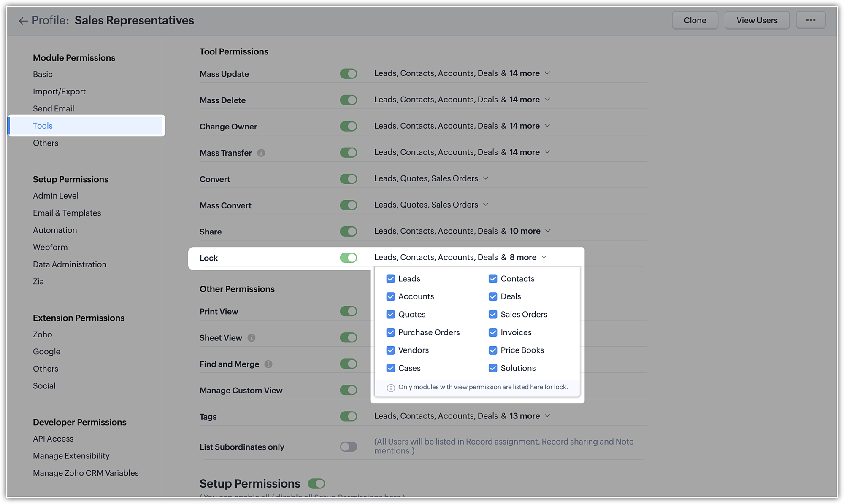844x504 pixels.
Task: Click the Mass Transfer info icon
Action: click(261, 153)
